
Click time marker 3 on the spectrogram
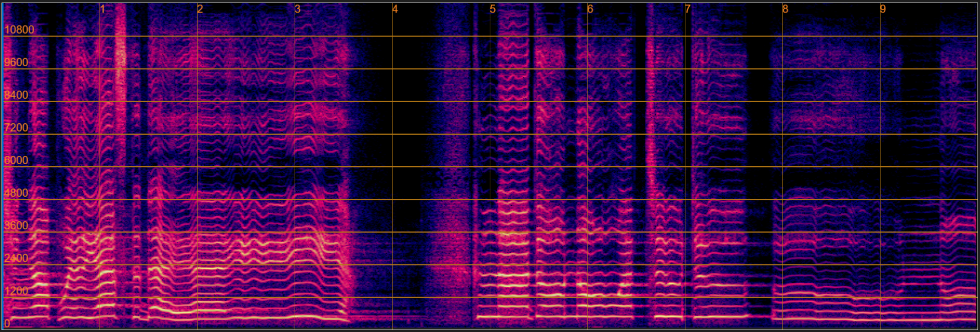[x=298, y=10]
